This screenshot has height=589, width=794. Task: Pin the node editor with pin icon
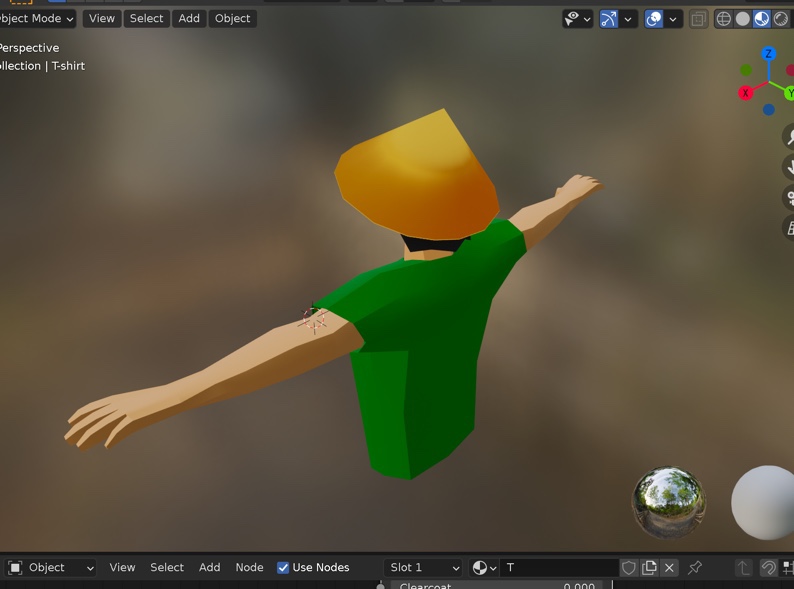pos(695,568)
